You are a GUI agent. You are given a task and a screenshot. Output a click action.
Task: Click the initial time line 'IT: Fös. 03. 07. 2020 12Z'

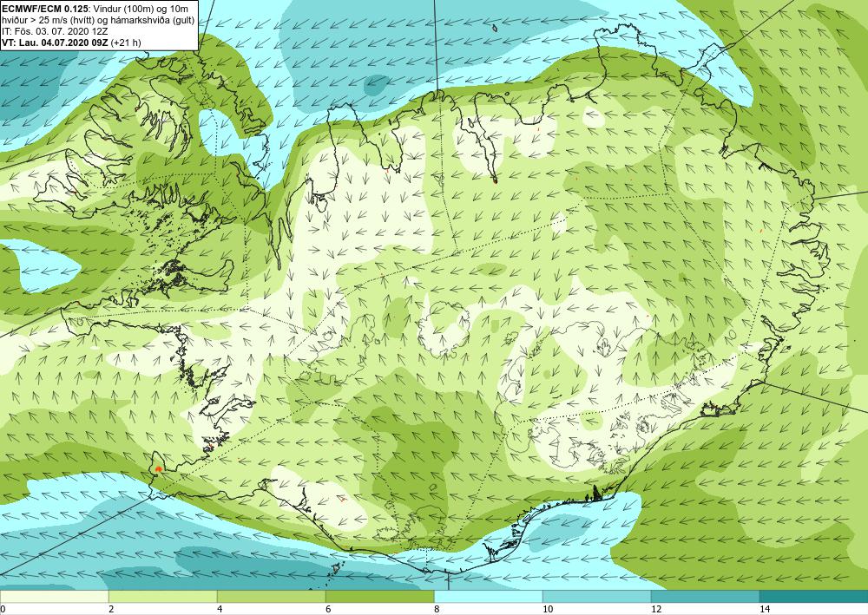[55, 31]
